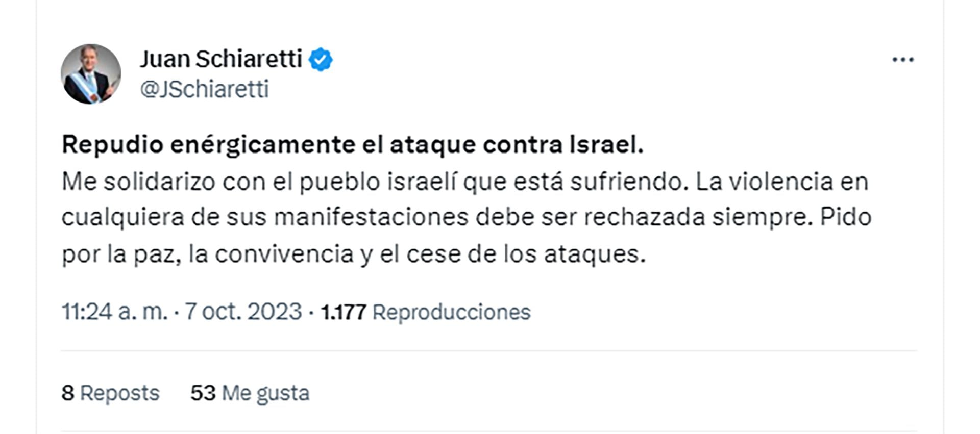Open the @JSchiaretti handle link
This screenshot has height=434, width=980.
tap(204, 89)
